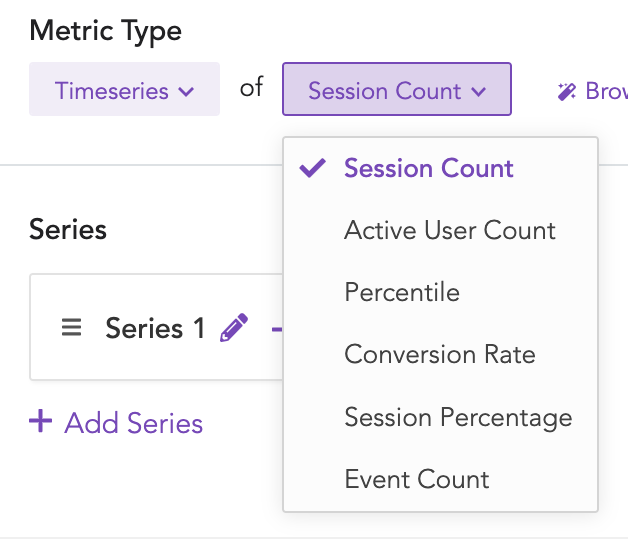Click the pencil icon beside Series 1

[x=233, y=328]
